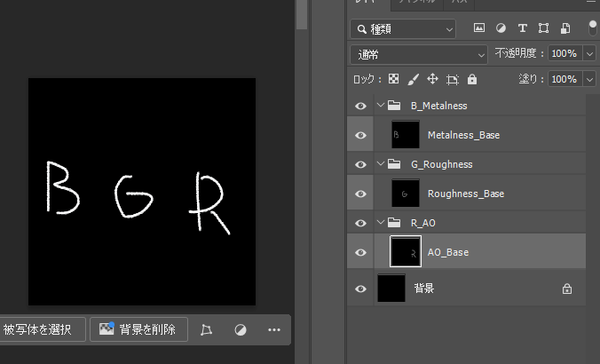Filter layers by smart object icon
600x364 pixels.
565,28
